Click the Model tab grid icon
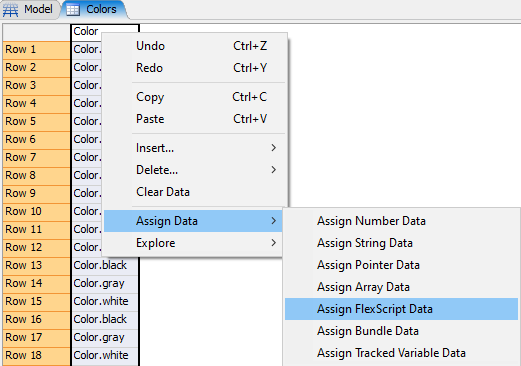521x366 pixels. point(10,10)
